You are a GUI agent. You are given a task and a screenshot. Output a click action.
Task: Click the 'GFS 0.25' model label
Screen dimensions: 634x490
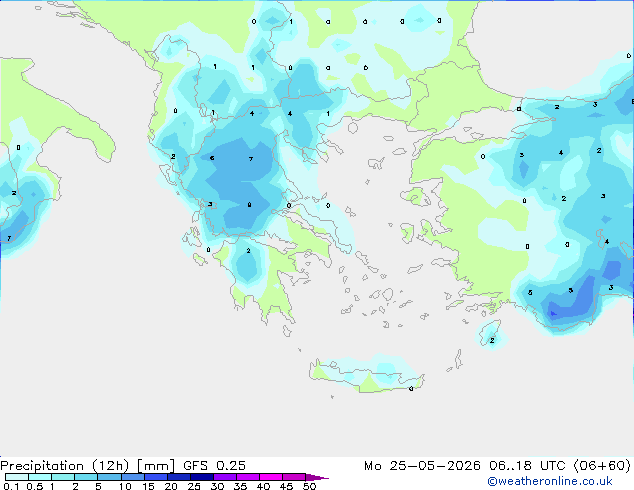click(x=214, y=466)
